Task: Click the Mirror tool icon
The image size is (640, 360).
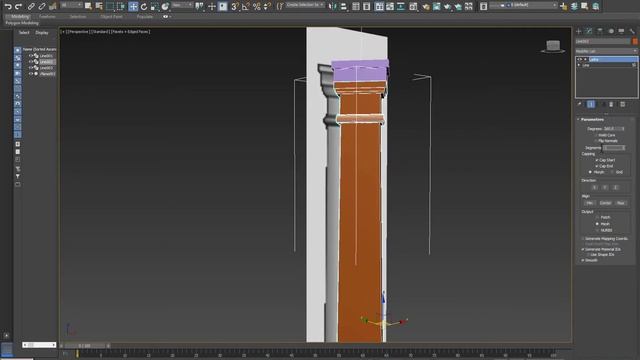Action: click(x=333, y=6)
